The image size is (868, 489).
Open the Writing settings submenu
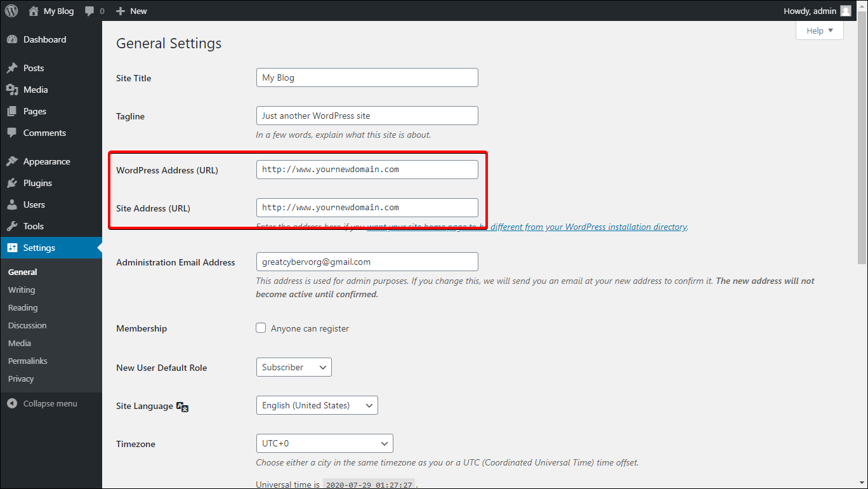[x=22, y=290]
